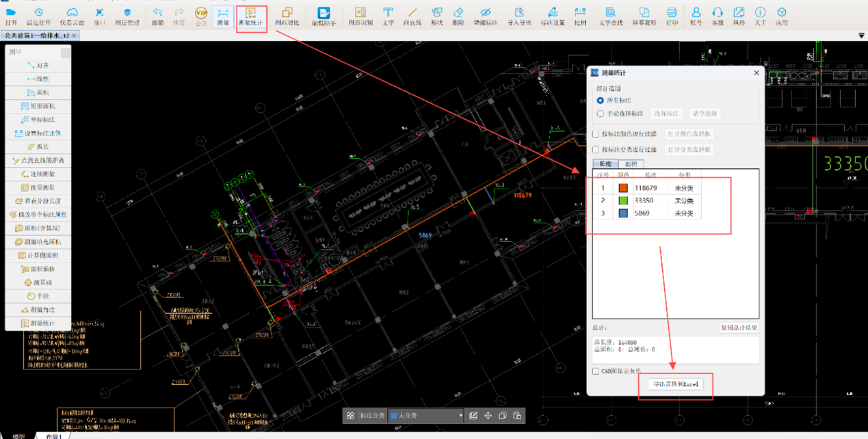Choose 测量角度 in the measure panel
Image resolution: width=868 pixels, height=439 pixels.
coord(38,310)
